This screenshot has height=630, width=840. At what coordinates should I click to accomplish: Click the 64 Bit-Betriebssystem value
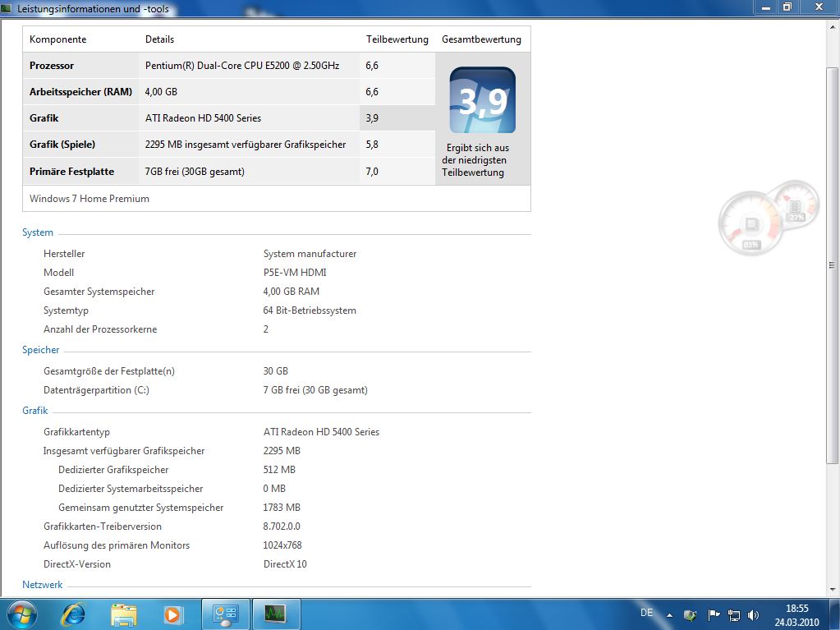[x=310, y=310]
